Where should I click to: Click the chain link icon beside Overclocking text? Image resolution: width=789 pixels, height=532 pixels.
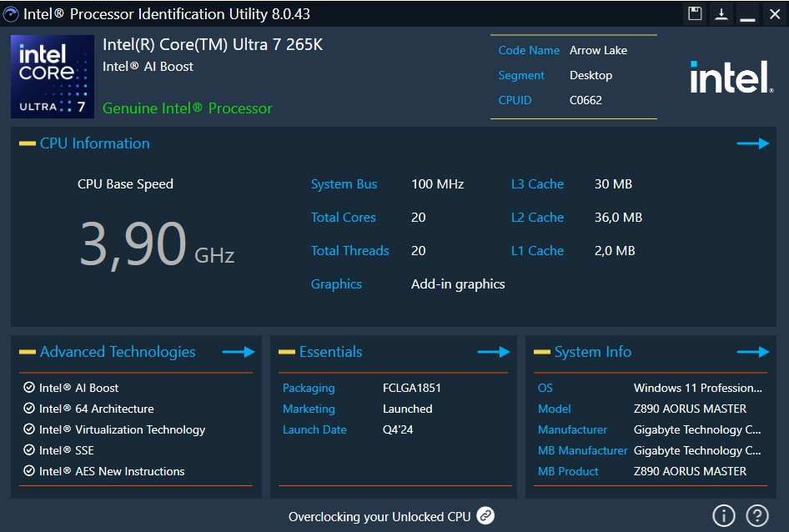[485, 516]
